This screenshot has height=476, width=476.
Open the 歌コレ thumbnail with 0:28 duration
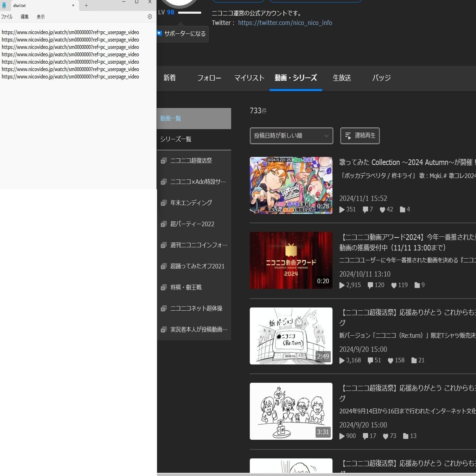pyautogui.click(x=291, y=185)
